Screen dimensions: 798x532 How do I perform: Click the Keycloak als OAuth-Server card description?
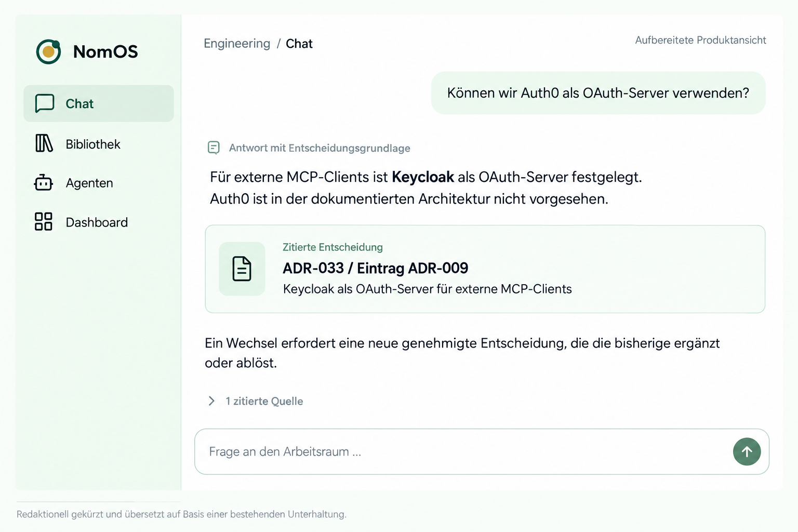427,289
